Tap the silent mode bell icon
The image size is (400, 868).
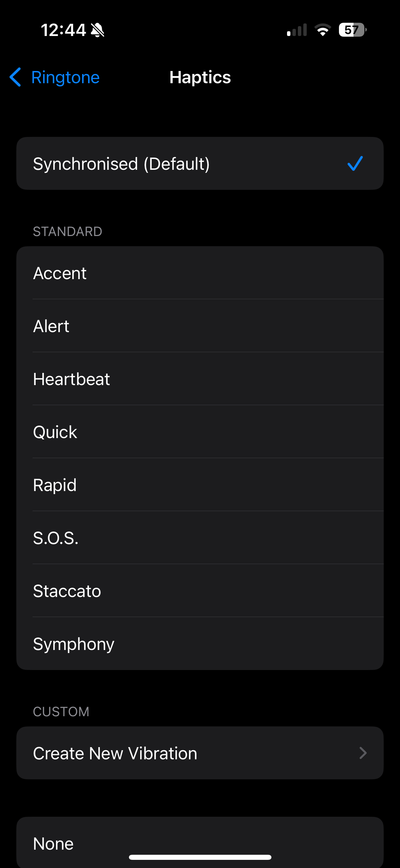click(x=98, y=30)
